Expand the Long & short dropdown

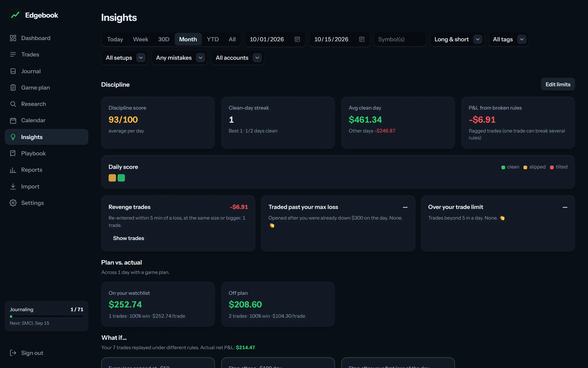[x=478, y=39]
